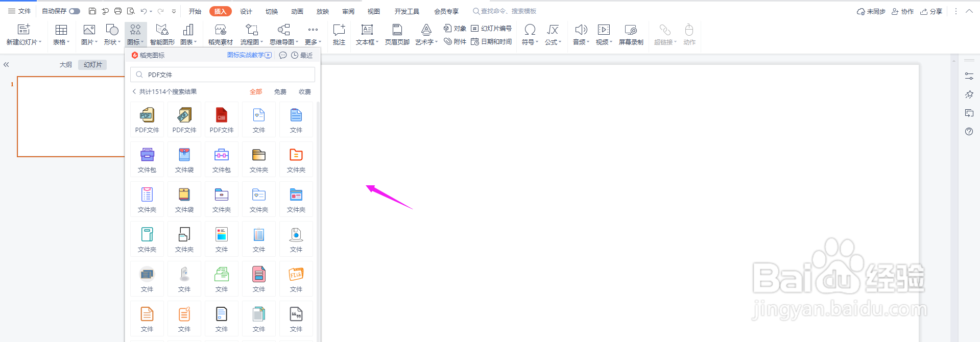Open the 文件 menu
The image size is (980, 342).
click(x=19, y=11)
